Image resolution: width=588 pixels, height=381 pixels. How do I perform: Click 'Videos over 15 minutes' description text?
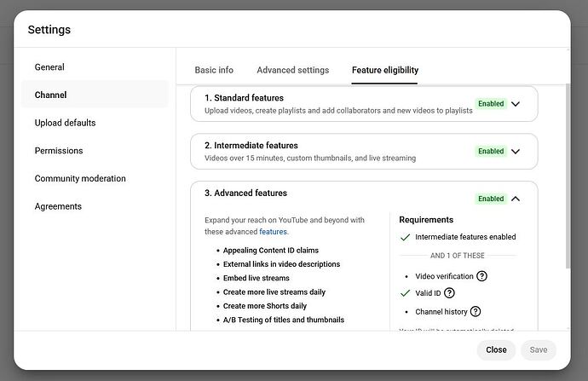click(310, 159)
